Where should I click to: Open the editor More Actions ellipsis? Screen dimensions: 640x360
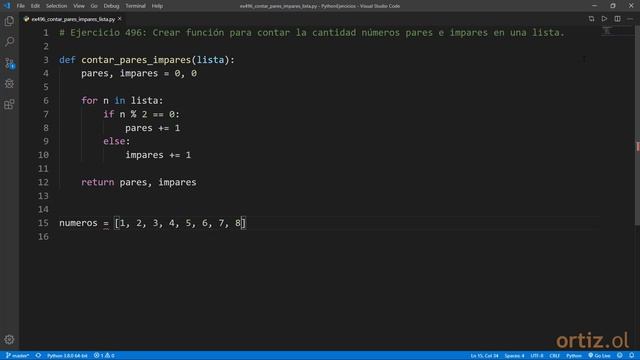[630, 19]
